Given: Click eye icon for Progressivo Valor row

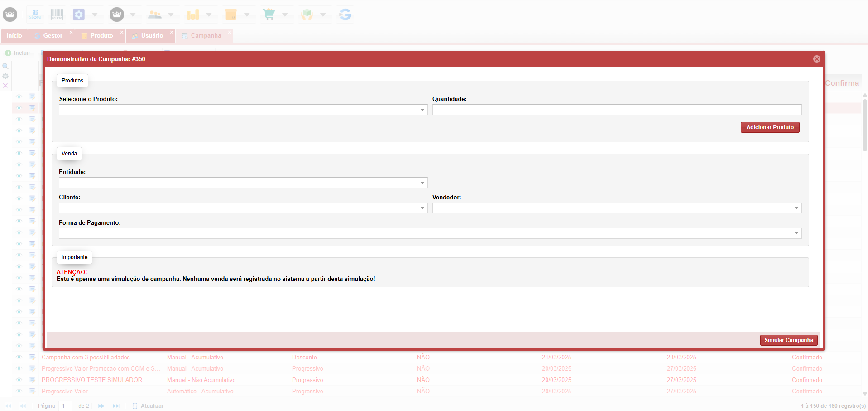Looking at the screenshot, I should pyautogui.click(x=19, y=391).
